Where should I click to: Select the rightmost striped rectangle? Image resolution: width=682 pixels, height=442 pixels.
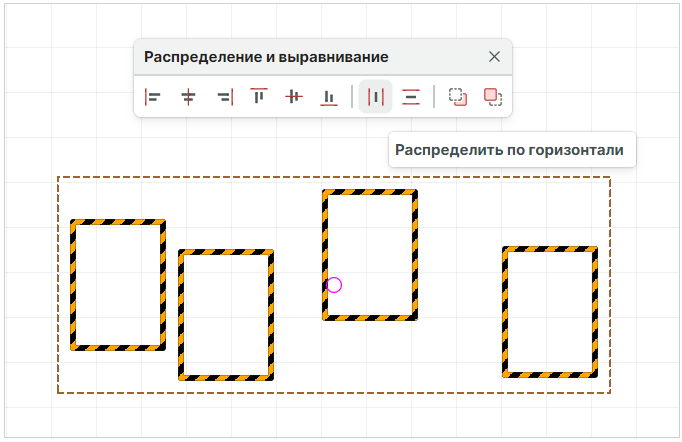coord(550,312)
